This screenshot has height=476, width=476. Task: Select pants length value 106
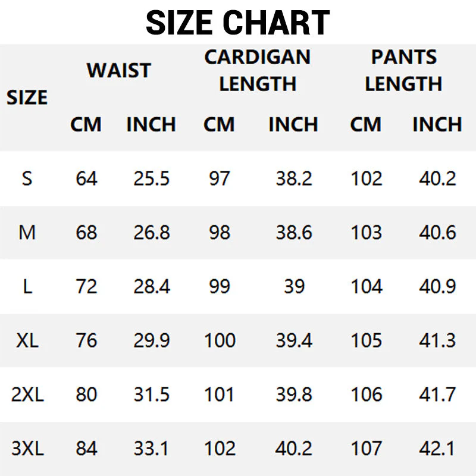pyautogui.click(x=367, y=394)
